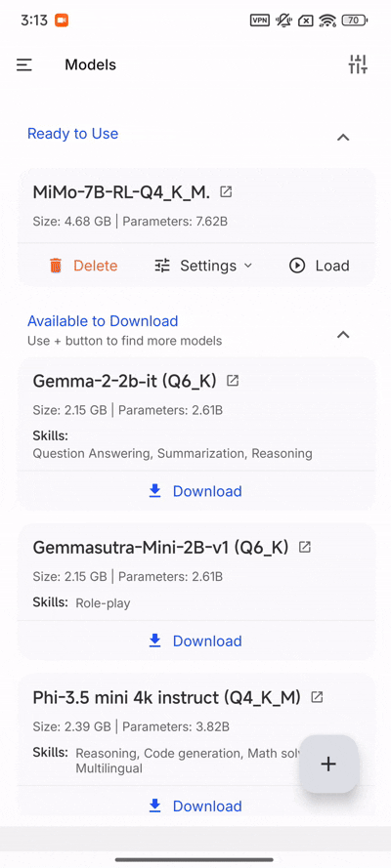Open MiMo-7B-RL external link icon
This screenshot has height=868, width=391.
click(x=226, y=192)
